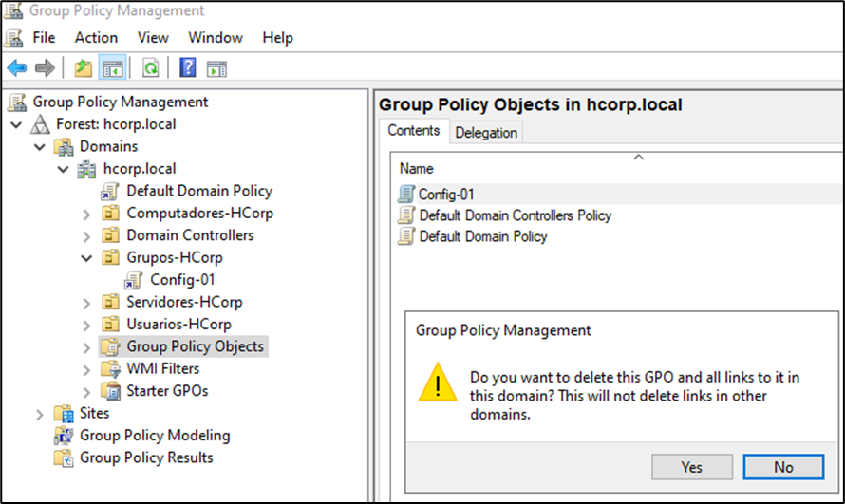This screenshot has height=504, width=845.
Task: Open the Action menu
Action: 96,38
